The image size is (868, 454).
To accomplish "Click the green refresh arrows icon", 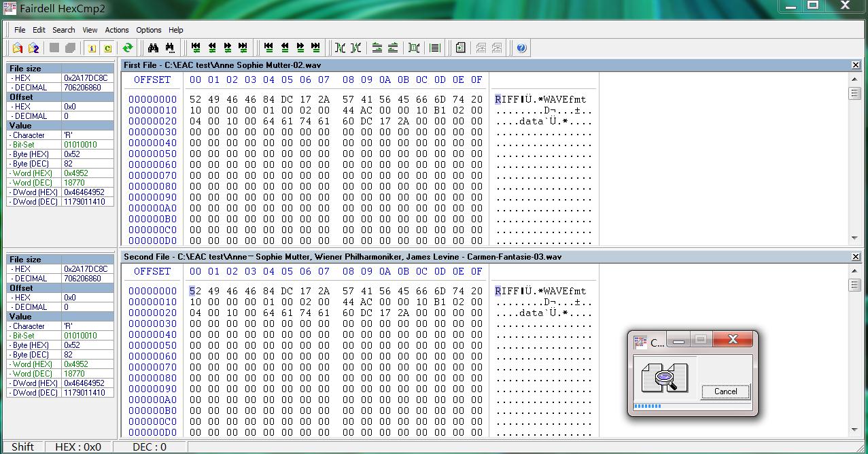I will click(127, 48).
